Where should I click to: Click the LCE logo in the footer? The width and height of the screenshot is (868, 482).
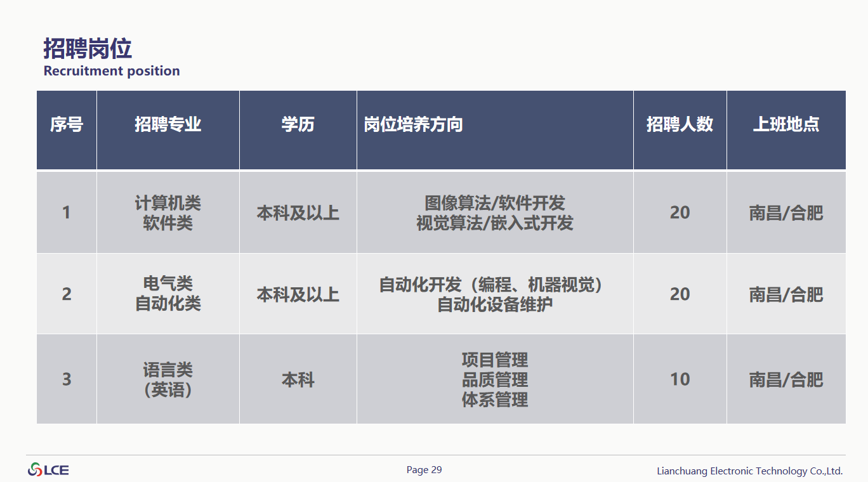tap(48, 470)
